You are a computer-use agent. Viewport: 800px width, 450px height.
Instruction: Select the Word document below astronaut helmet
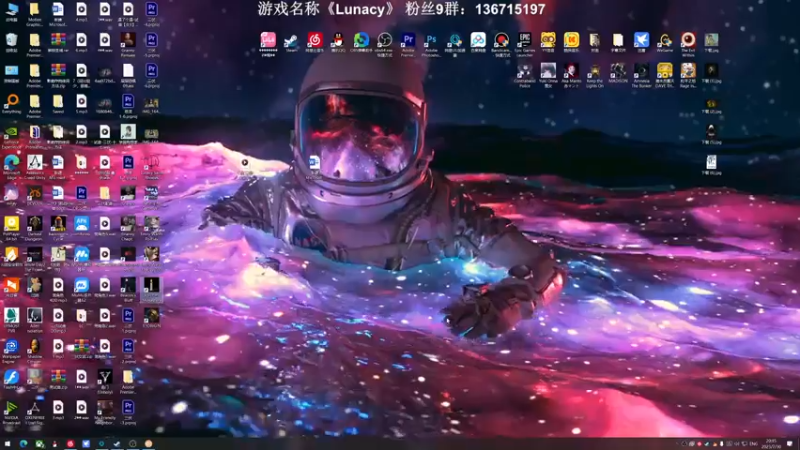(x=314, y=167)
